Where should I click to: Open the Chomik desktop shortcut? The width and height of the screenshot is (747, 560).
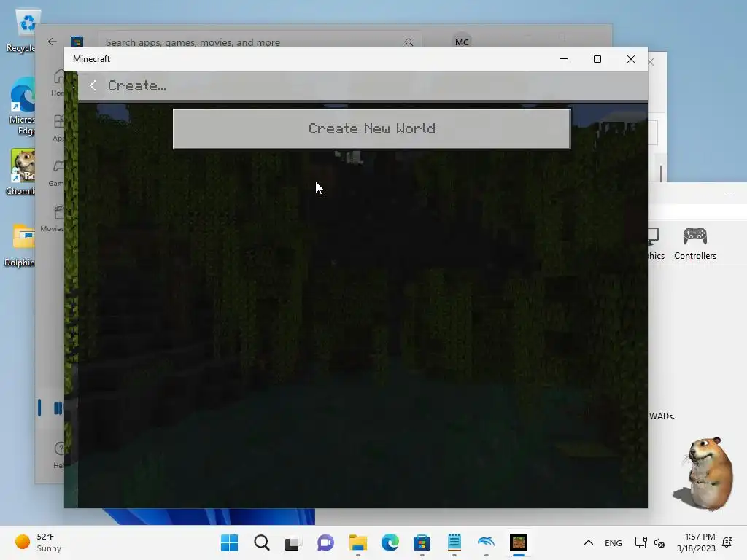point(20,171)
